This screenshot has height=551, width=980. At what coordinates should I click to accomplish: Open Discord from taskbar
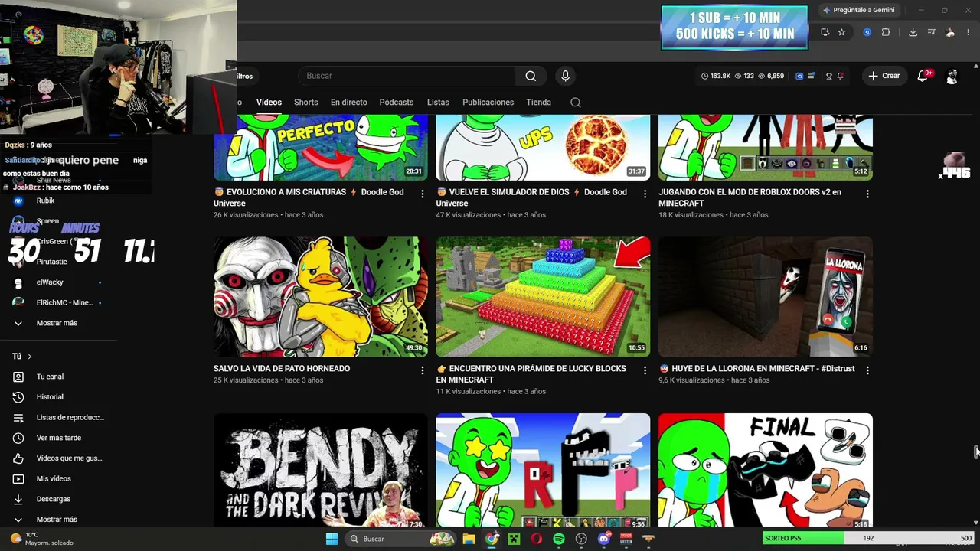(x=603, y=539)
